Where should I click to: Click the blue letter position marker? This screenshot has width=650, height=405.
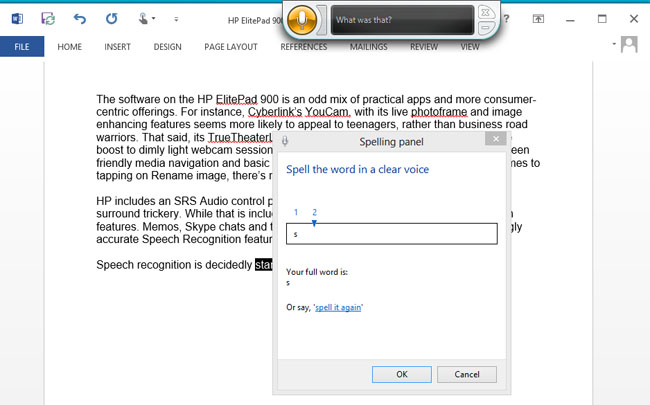[314, 223]
